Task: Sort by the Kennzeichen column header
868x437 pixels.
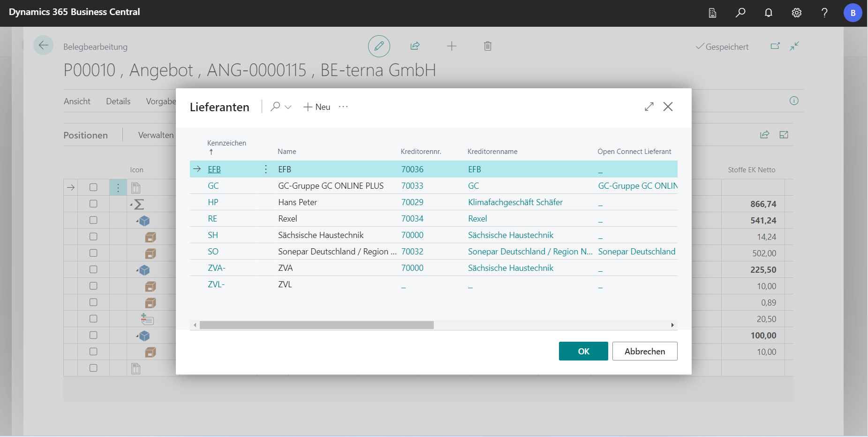Action: coord(226,143)
